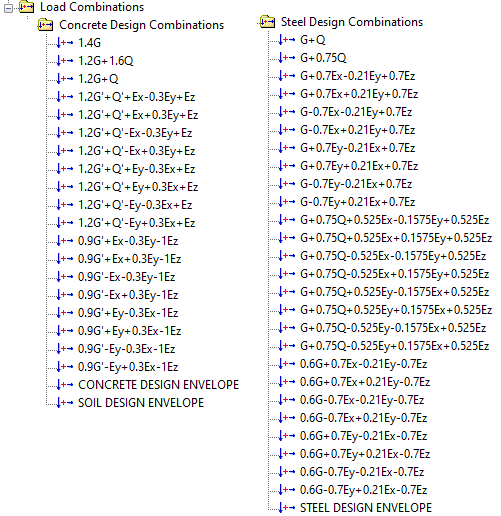The image size is (501, 516).
Task: Select 0.6G-0.7Ey+0.21Ex-0.7Ez combination
Action: (364, 490)
